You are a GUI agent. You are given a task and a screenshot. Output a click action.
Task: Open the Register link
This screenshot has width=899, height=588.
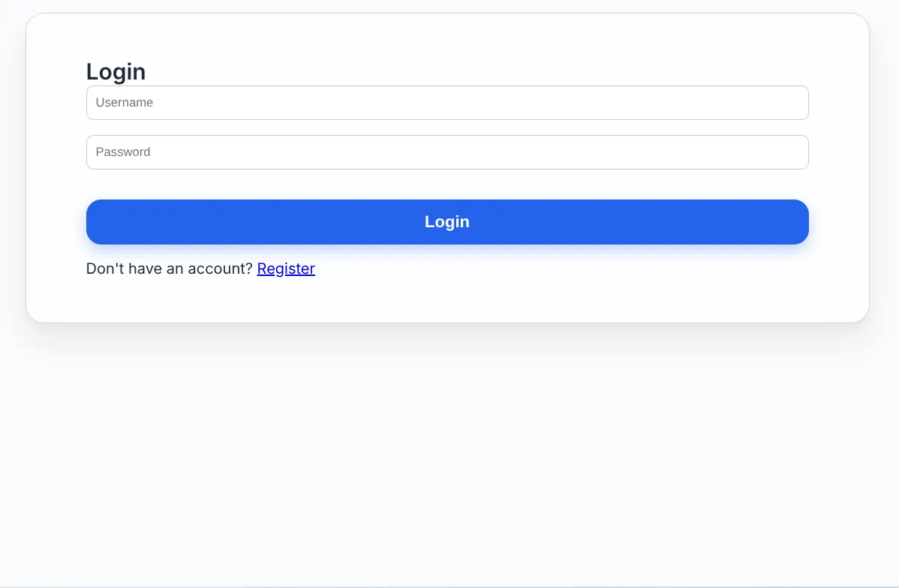coord(286,268)
